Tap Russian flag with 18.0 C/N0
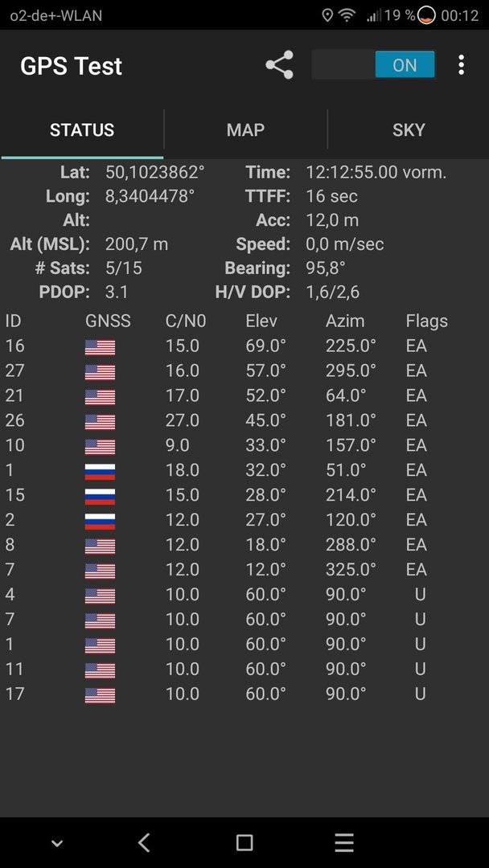Viewport: 489px width, 868px height. pos(100,471)
